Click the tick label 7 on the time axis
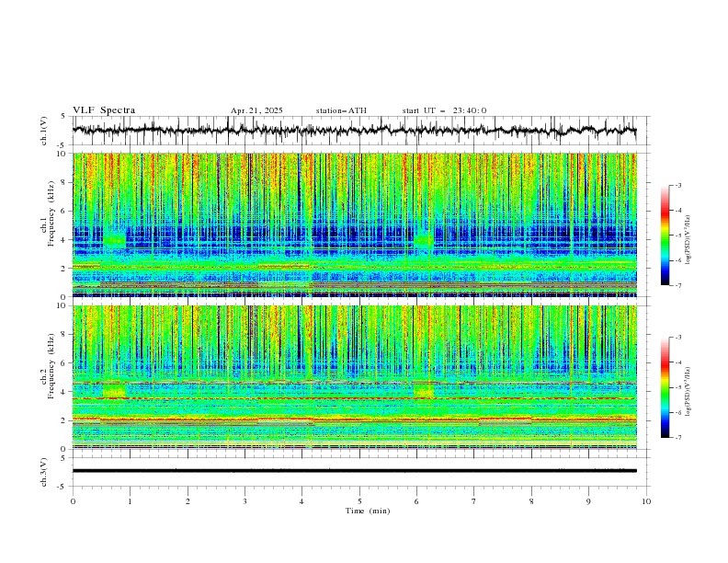 pyautogui.click(x=474, y=501)
